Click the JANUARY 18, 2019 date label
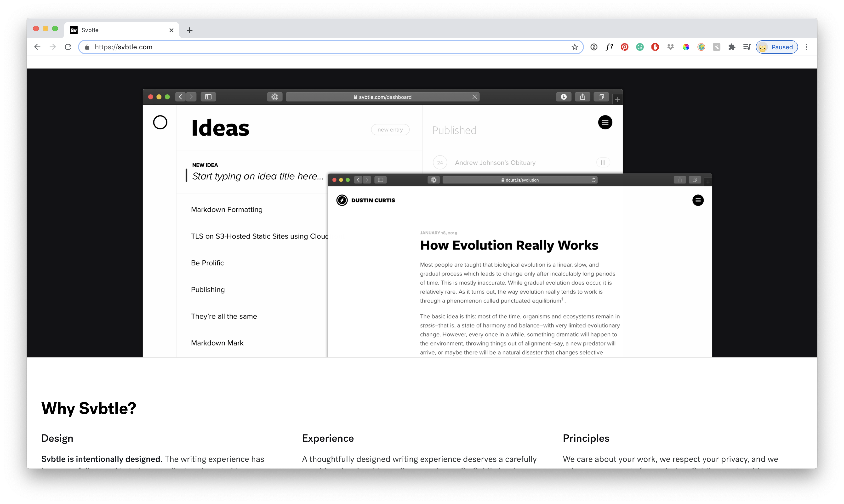Screen dimensions: 844x504 (x=438, y=233)
